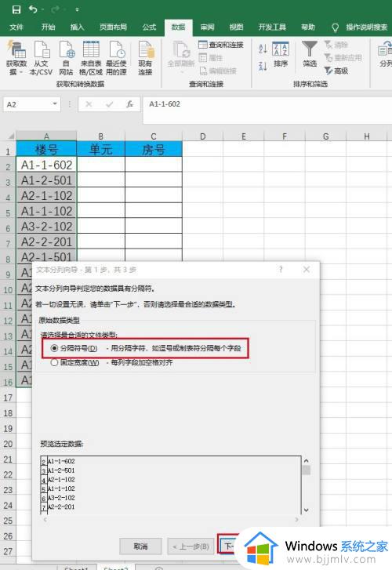
Task: Click the Undo arrow icon
Action: [x=33, y=9]
